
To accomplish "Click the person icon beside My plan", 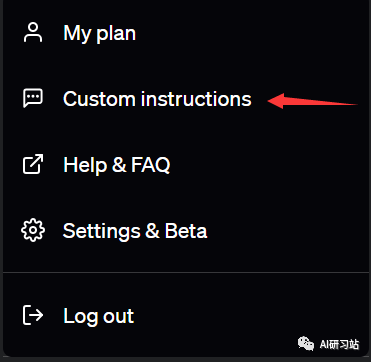I will click(33, 33).
